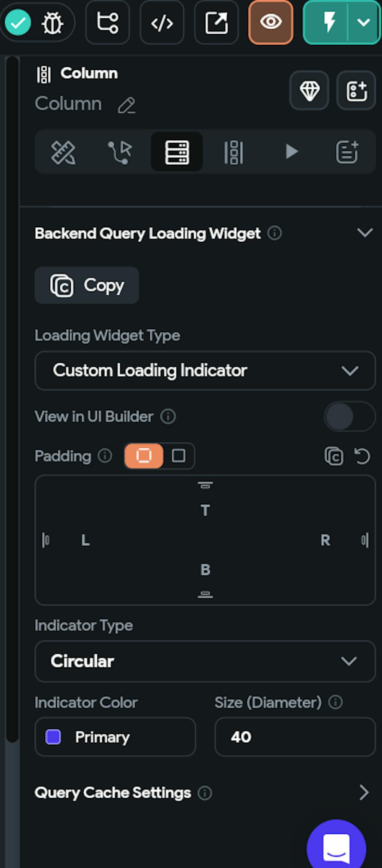Open the Indicator Type Circular dropdown
Screen dimensions: 382x868
click(205, 661)
